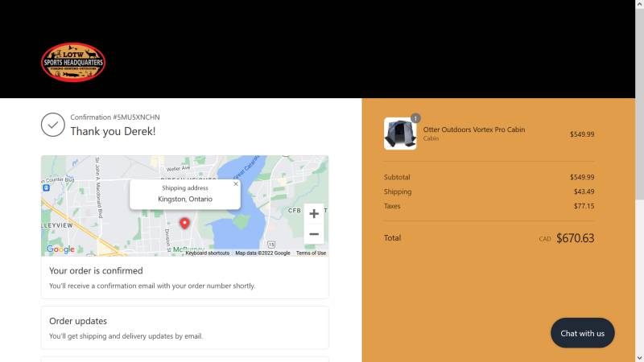Viewport: 644px width, 362px height.
Task: Zoom in on the map
Action: point(314,213)
